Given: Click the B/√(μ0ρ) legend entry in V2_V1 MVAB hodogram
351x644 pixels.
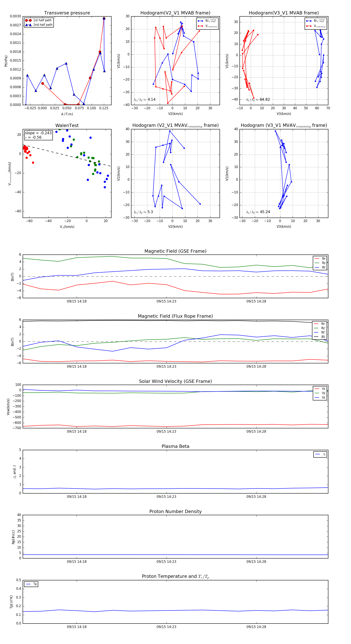Looking at the screenshot, I should (x=207, y=21).
